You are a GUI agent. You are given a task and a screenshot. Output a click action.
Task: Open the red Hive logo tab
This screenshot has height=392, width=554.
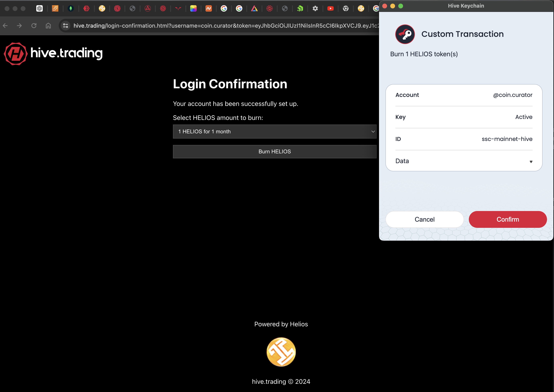pos(86,8)
